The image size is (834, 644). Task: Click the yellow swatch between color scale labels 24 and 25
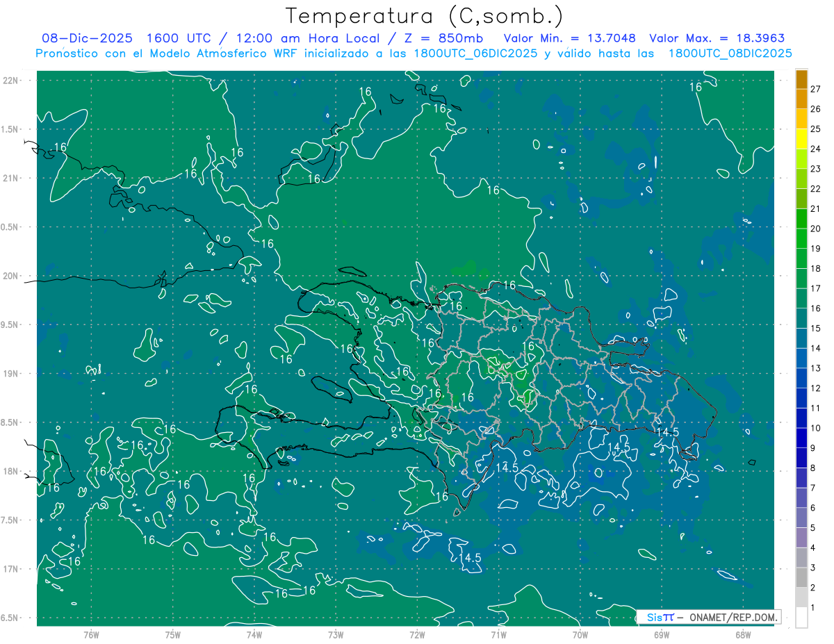click(802, 139)
